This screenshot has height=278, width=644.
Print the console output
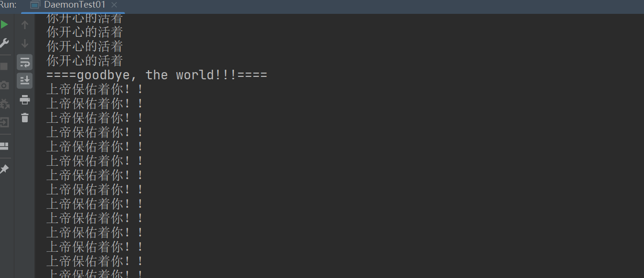(25, 99)
